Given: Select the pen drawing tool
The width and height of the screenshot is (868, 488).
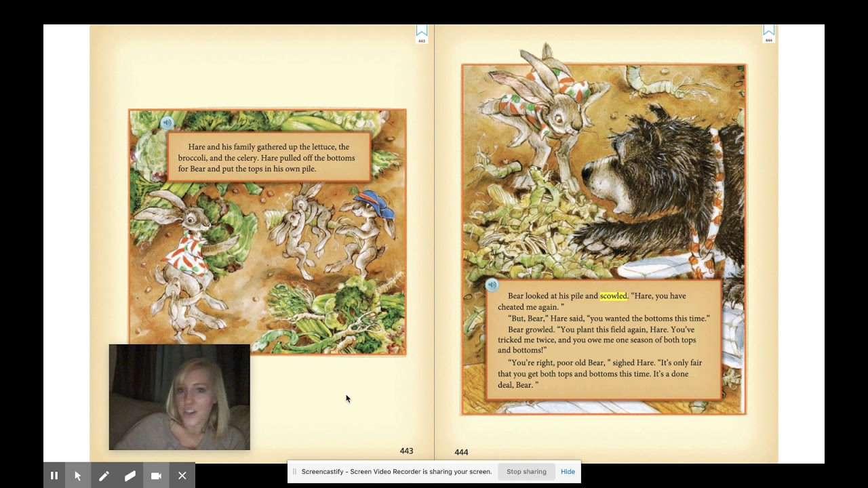Looking at the screenshot, I should pyautogui.click(x=104, y=476).
